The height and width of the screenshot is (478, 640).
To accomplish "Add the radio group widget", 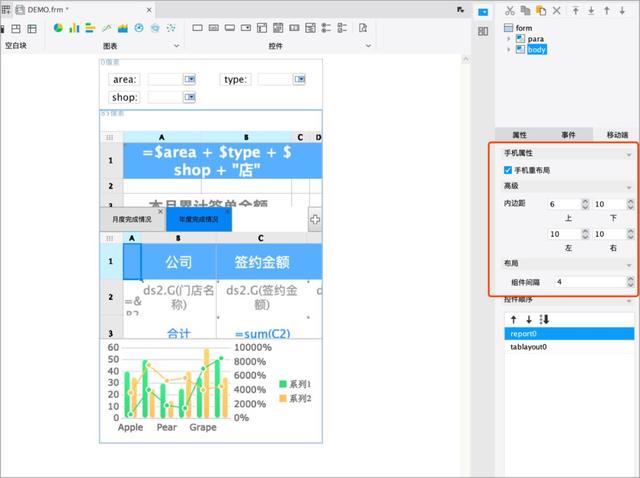I will [x=326, y=28].
